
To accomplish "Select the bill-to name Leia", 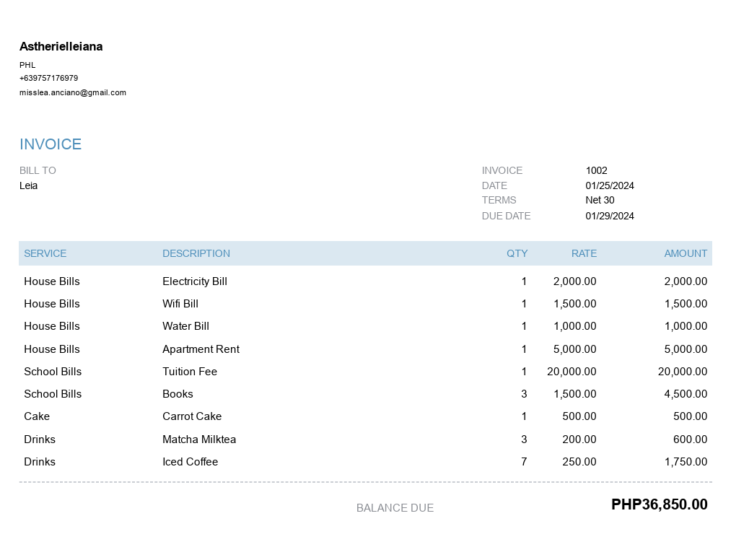I will pos(28,185).
